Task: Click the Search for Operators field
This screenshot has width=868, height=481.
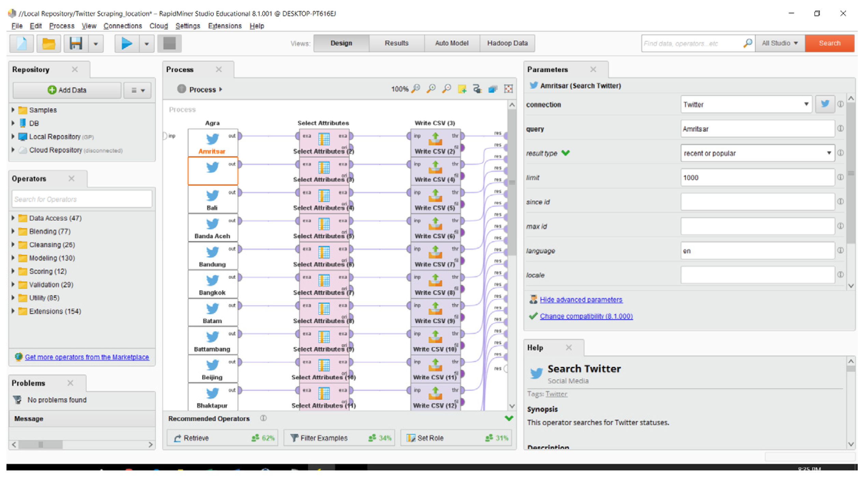Action: (82, 199)
